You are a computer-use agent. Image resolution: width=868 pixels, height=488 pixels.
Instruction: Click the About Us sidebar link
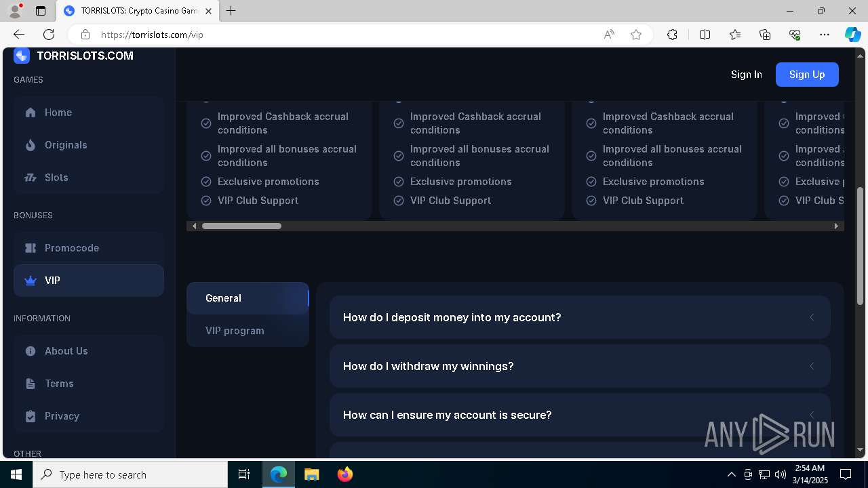coord(89,351)
